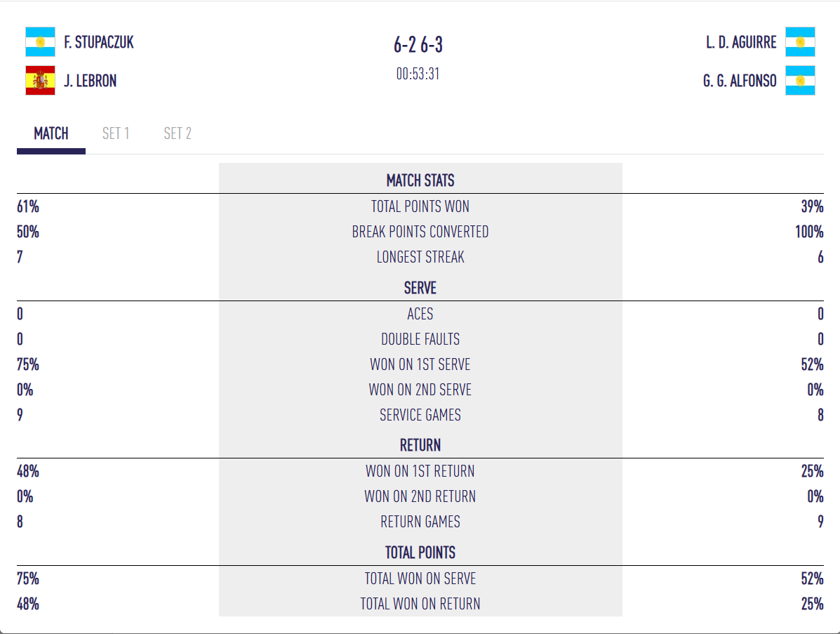The image size is (840, 634).
Task: Click the WON ON 1ST SERVE label
Action: (x=420, y=364)
